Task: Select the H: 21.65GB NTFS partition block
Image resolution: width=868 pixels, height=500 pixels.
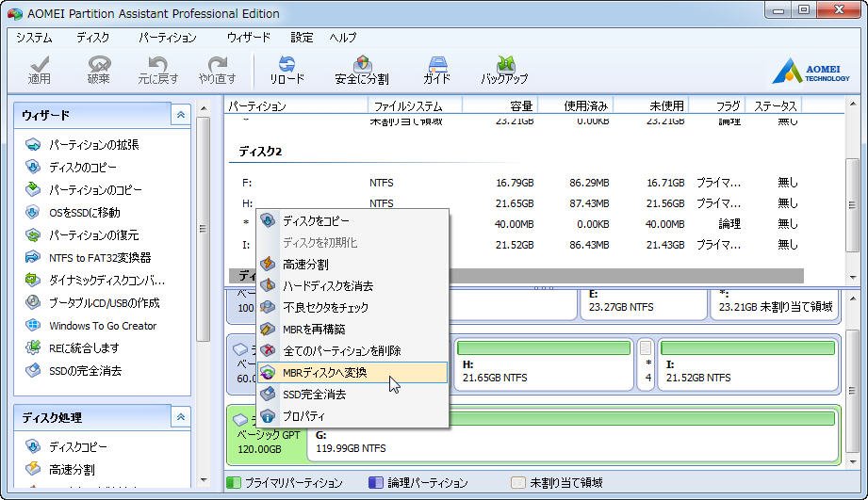Action: pos(544,364)
